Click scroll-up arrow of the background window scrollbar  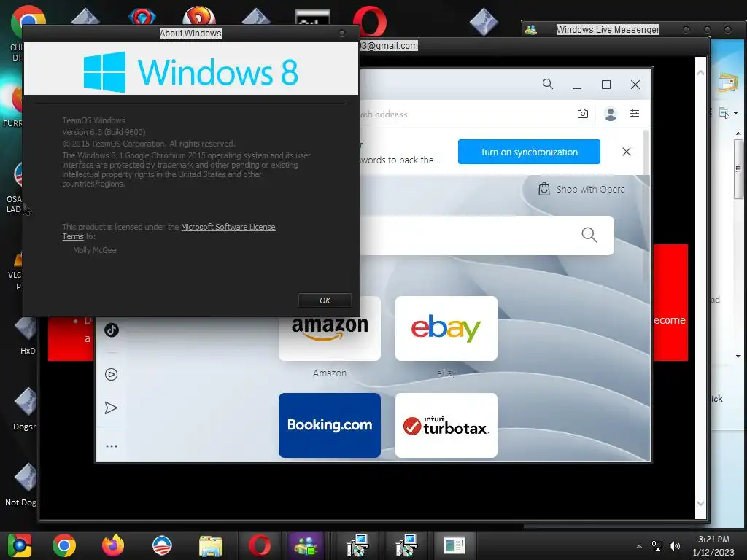(x=700, y=73)
